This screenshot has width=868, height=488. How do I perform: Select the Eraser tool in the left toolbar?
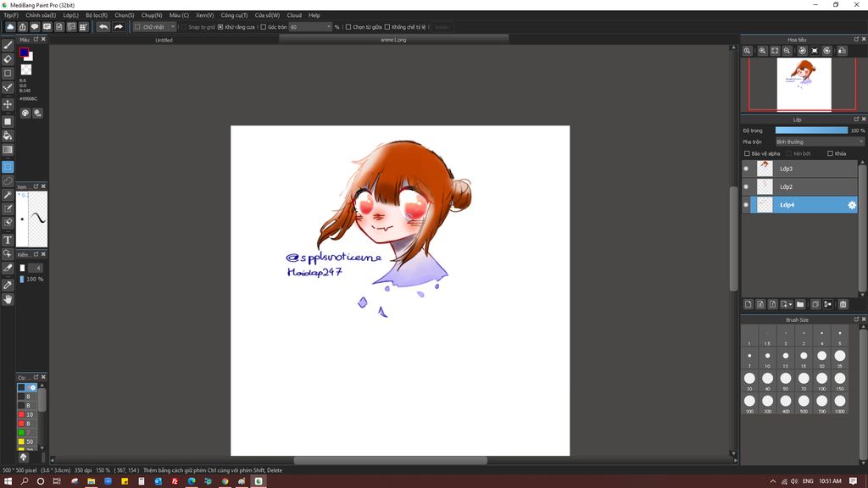pos(8,59)
